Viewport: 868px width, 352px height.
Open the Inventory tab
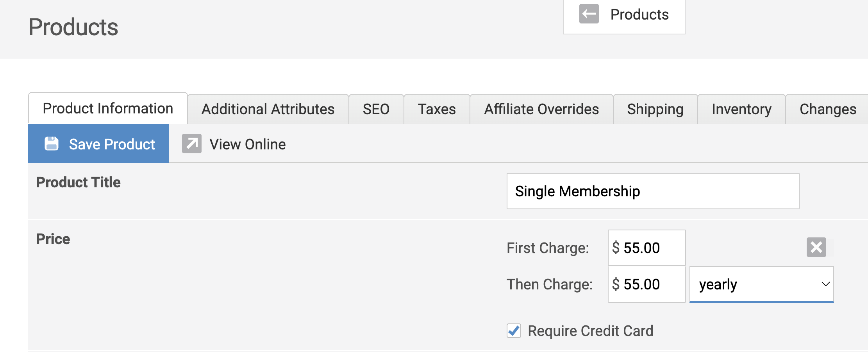click(741, 109)
